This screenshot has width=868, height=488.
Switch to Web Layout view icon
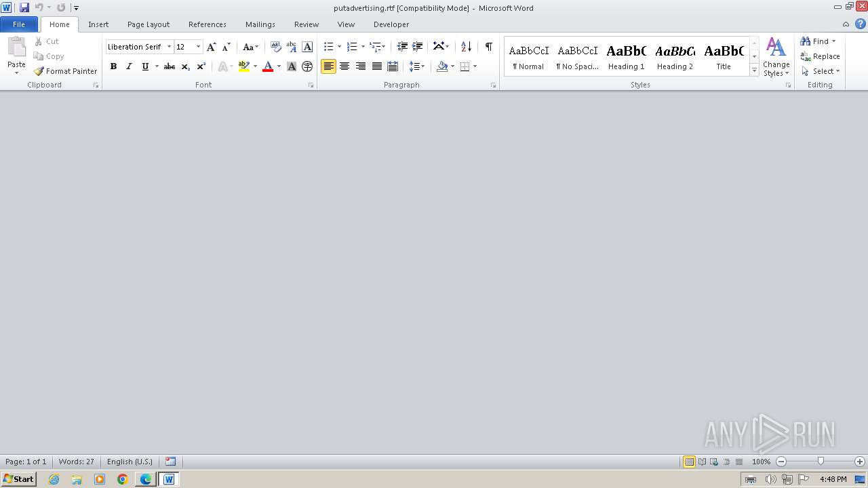714,462
